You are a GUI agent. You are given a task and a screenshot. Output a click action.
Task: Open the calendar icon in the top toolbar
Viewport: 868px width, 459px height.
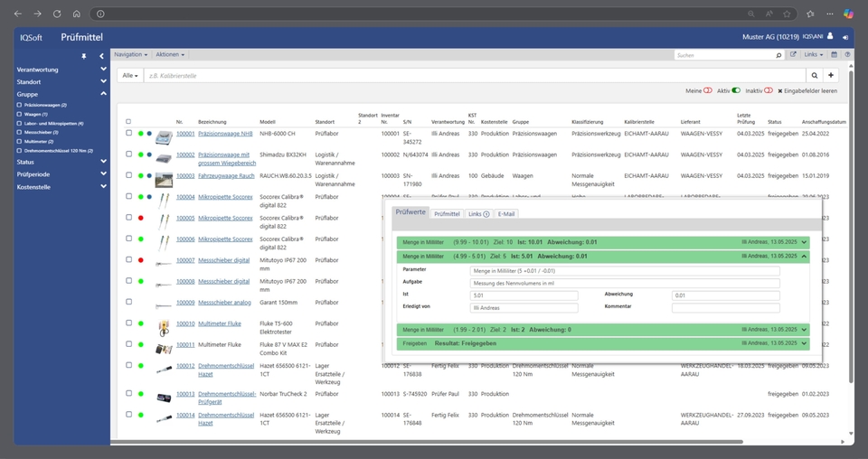coord(835,55)
